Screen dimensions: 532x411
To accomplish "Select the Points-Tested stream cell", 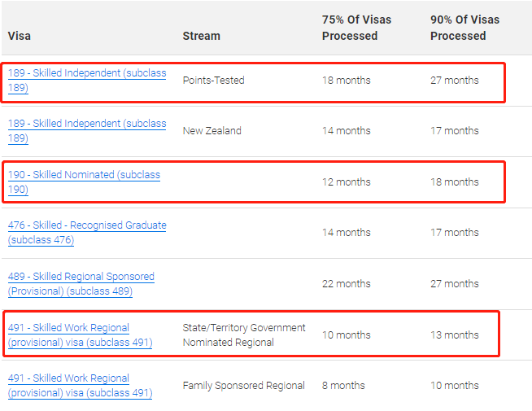I will [x=213, y=81].
